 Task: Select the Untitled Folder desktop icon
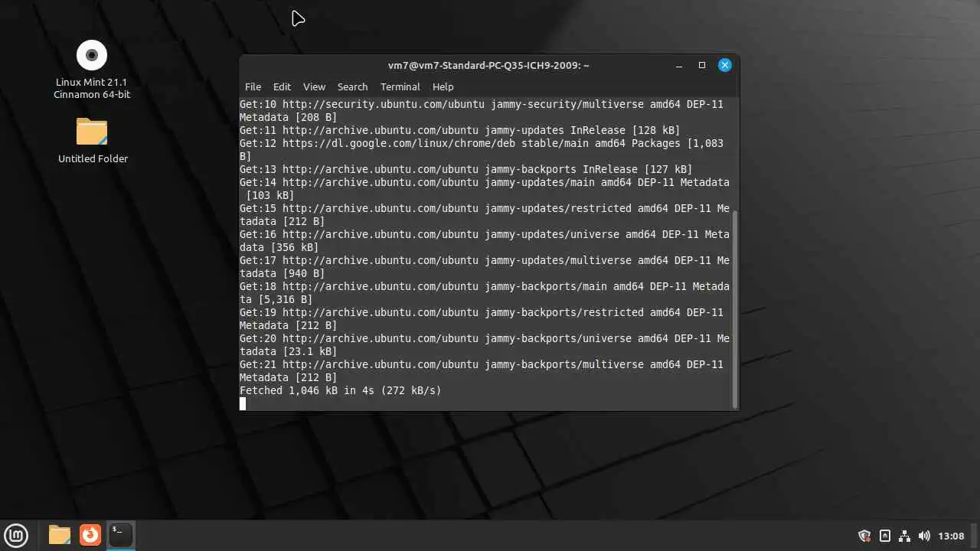(92, 132)
